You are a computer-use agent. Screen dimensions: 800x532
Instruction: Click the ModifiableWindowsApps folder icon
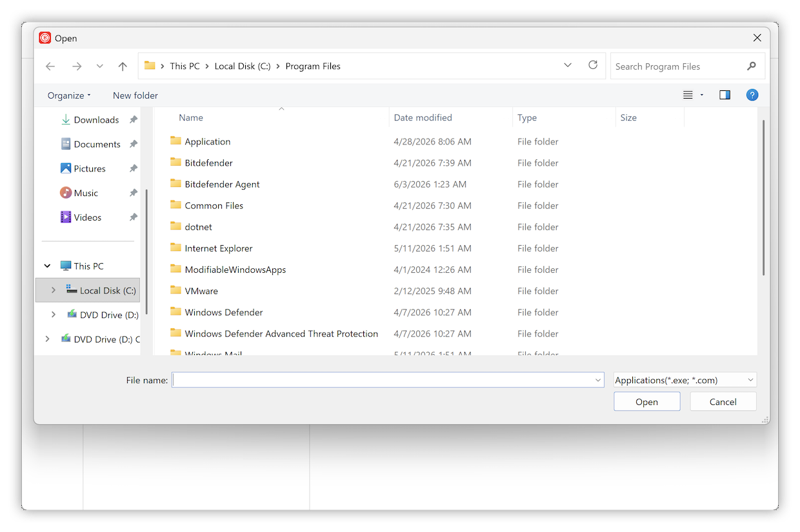175,269
